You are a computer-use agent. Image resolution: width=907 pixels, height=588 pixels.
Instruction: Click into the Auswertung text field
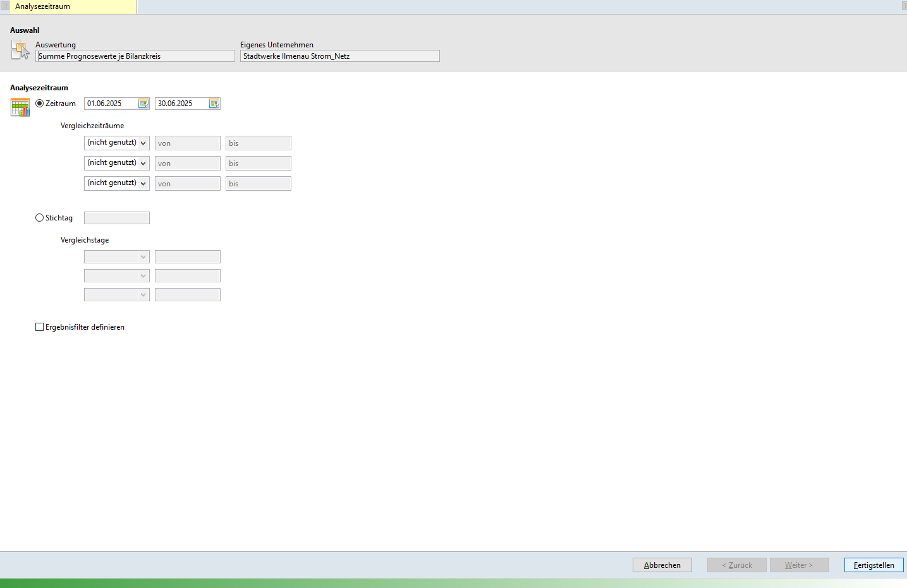coord(135,56)
